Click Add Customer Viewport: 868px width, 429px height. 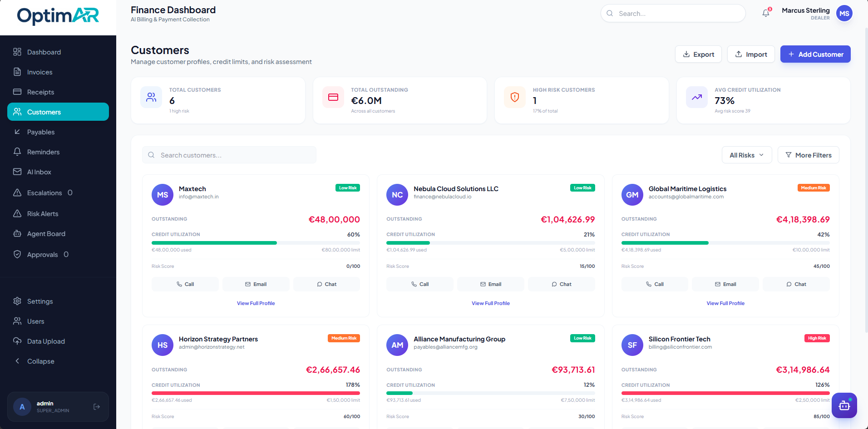815,54
